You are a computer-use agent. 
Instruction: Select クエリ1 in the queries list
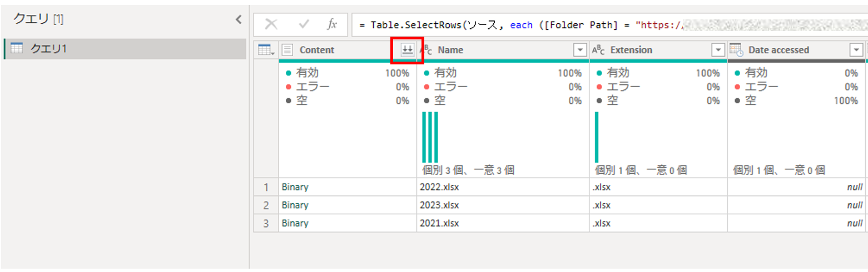[125, 49]
